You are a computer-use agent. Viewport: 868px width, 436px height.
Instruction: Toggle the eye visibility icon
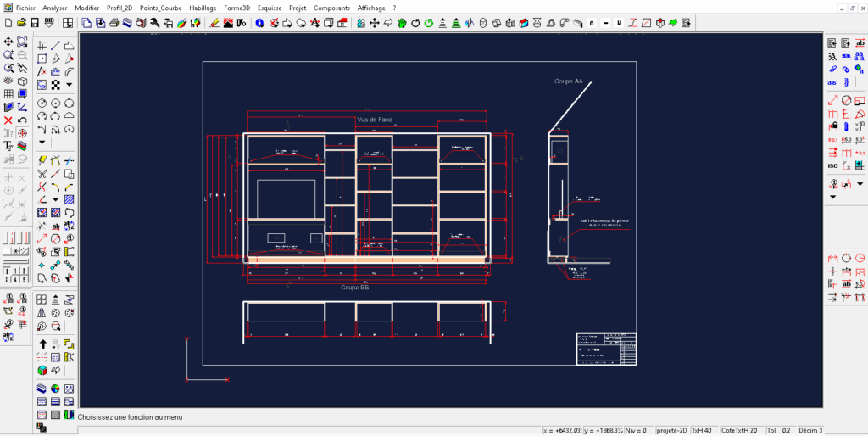[8, 81]
